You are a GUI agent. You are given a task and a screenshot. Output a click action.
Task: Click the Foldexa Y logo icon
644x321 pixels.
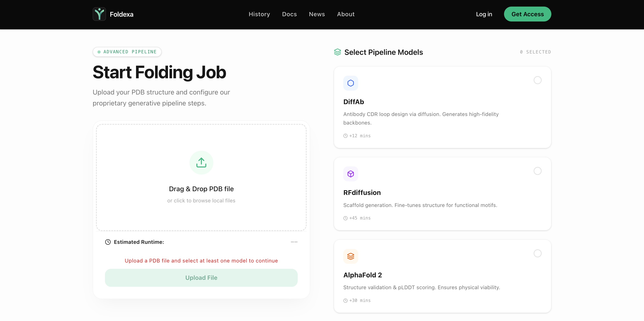click(99, 14)
